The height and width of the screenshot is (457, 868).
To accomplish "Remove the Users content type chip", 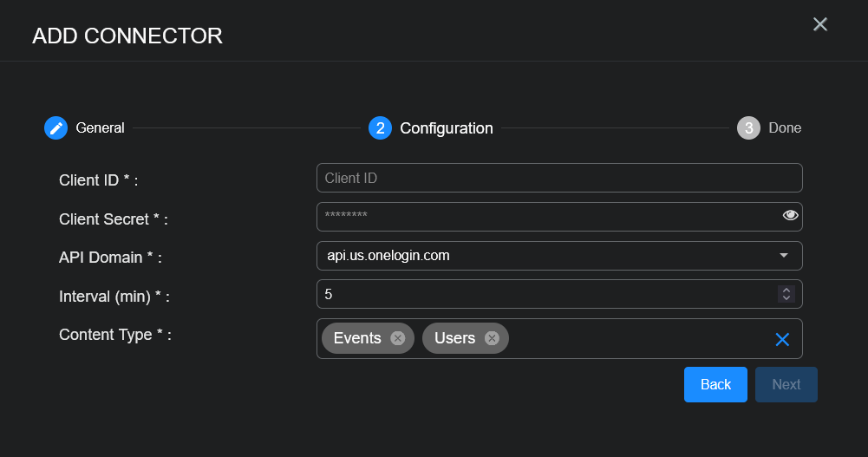I will tap(492, 338).
